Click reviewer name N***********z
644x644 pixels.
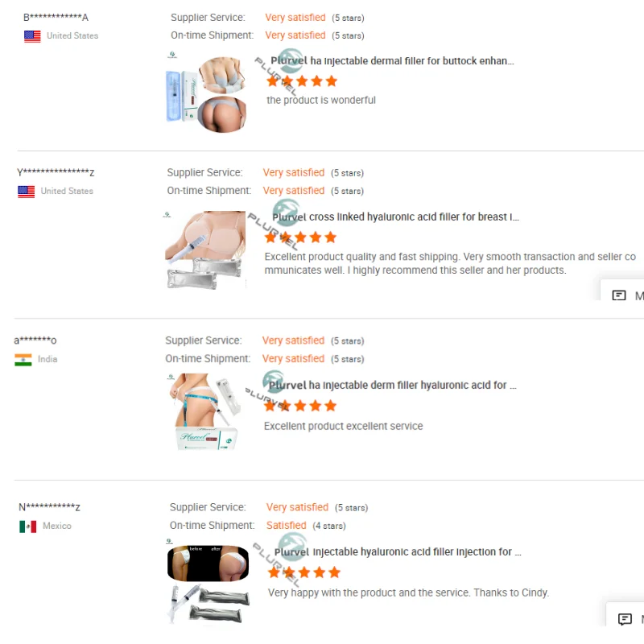pyautogui.click(x=49, y=507)
